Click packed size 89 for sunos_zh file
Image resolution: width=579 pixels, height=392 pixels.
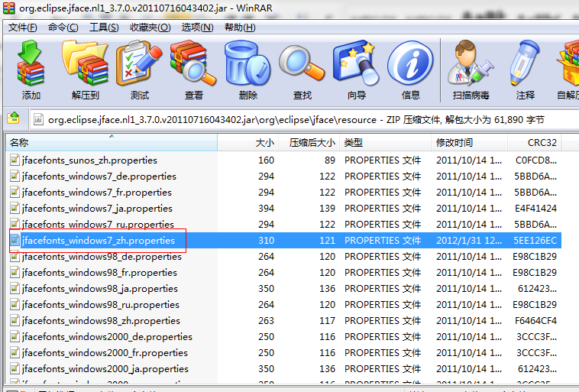click(x=330, y=160)
